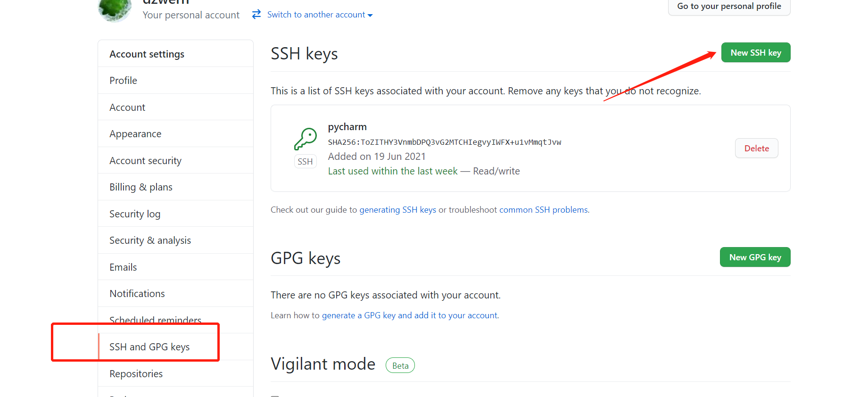Image resolution: width=868 pixels, height=397 pixels.
Task: Select Profile in the settings sidebar
Action: [x=123, y=80]
